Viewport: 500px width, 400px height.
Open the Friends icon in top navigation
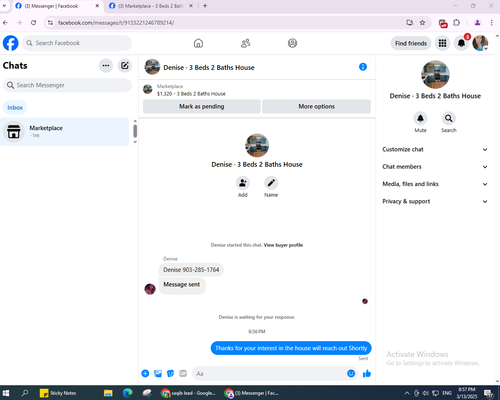click(x=245, y=43)
